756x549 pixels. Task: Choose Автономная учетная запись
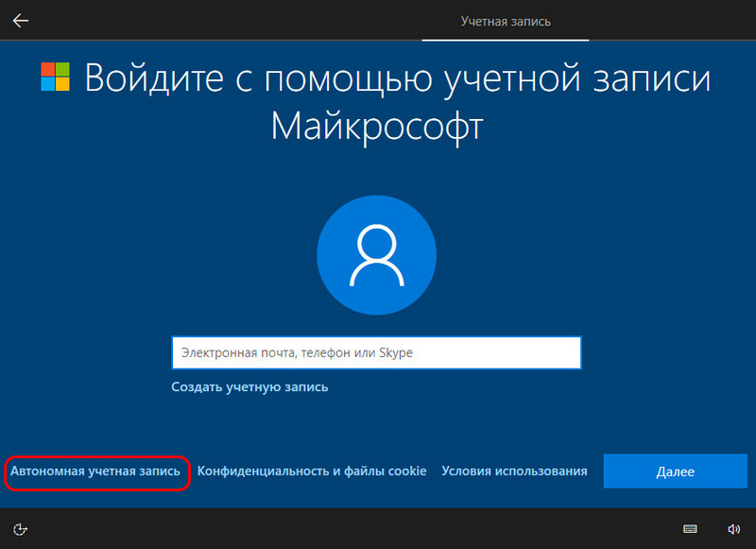[x=95, y=471]
